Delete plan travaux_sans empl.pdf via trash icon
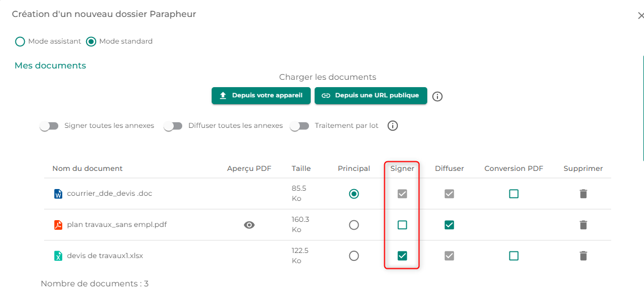644x296 pixels. 583,225
